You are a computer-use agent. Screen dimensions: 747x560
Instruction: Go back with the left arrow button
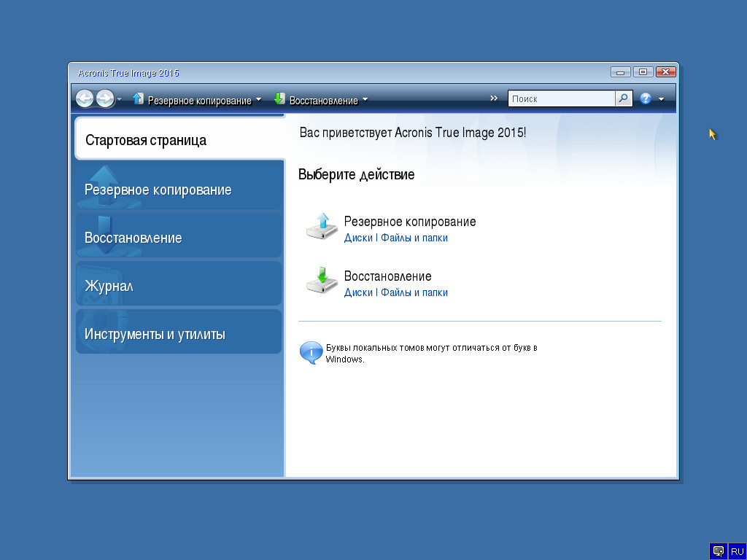[x=85, y=99]
